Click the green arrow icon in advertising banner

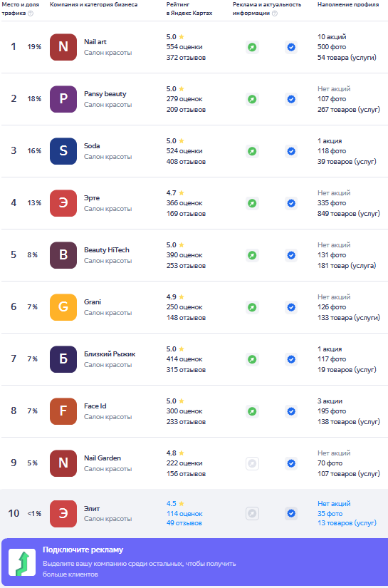[22, 562]
